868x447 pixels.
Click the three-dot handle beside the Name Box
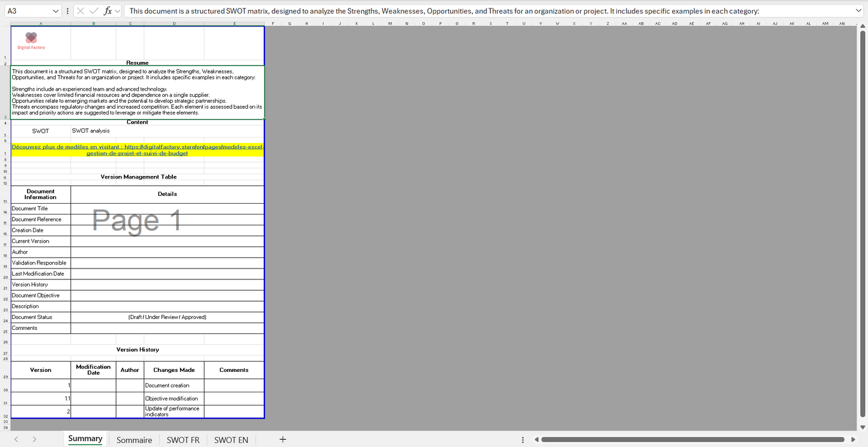pos(67,11)
